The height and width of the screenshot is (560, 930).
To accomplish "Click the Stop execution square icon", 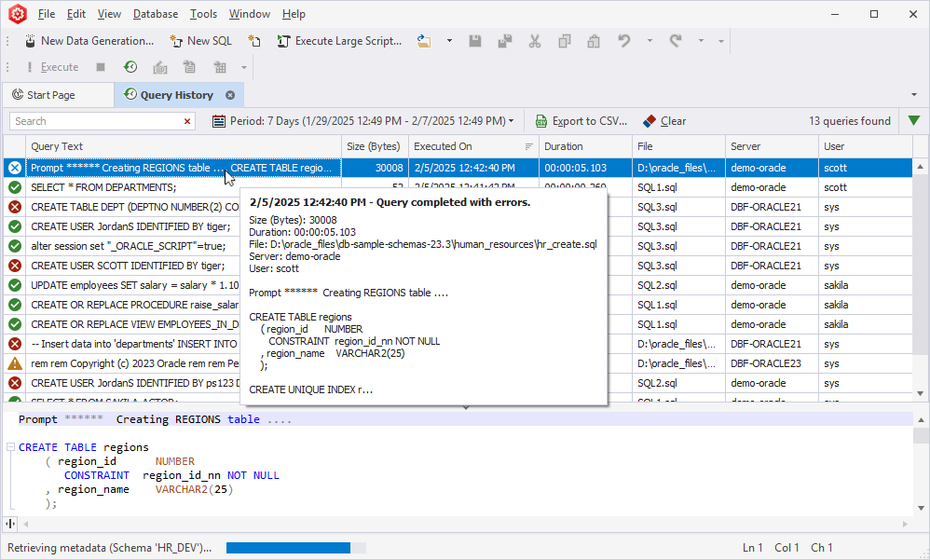I will [x=101, y=67].
